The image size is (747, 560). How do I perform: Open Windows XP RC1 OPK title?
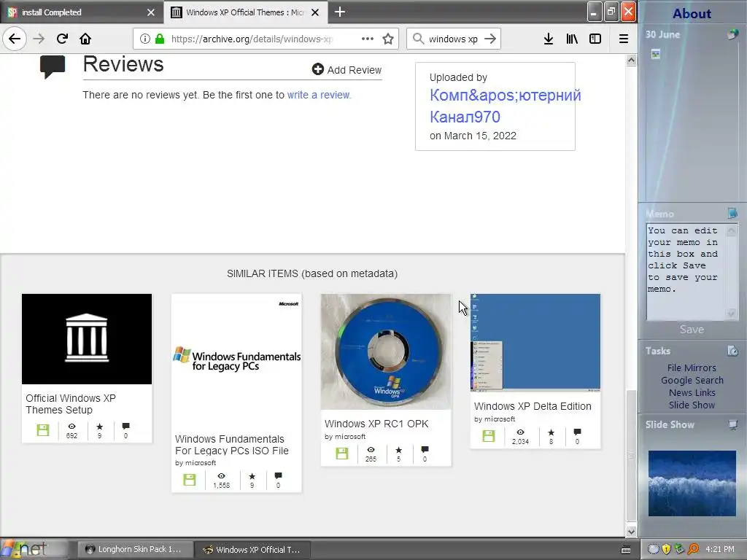pyautogui.click(x=376, y=424)
